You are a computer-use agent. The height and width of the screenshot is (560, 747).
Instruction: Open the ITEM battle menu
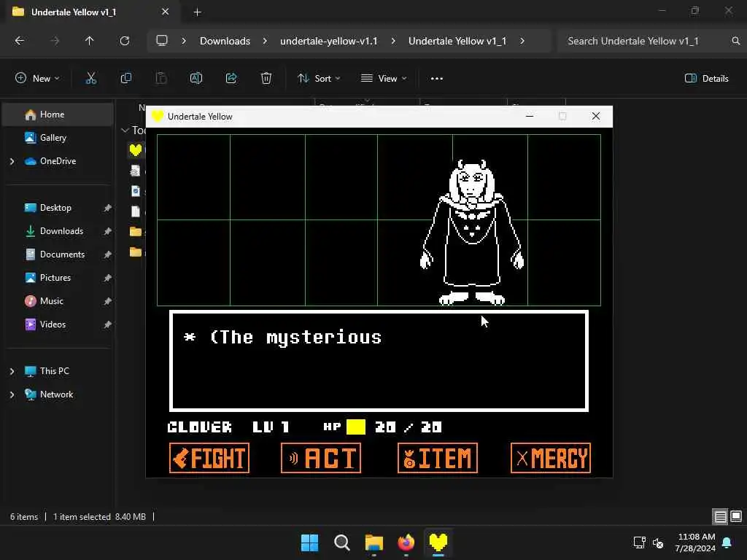(438, 458)
